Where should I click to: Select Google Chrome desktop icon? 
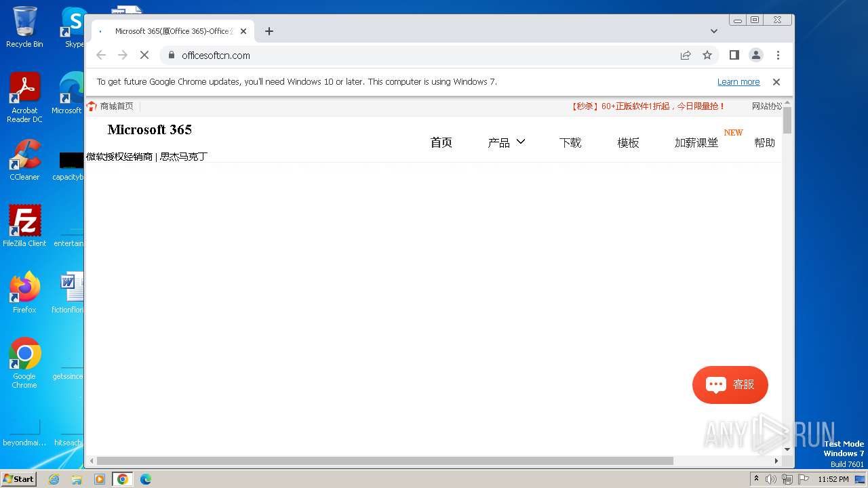click(x=24, y=363)
